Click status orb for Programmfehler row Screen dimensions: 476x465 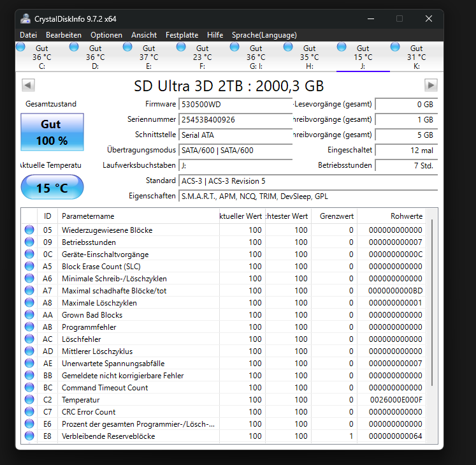[x=29, y=327]
